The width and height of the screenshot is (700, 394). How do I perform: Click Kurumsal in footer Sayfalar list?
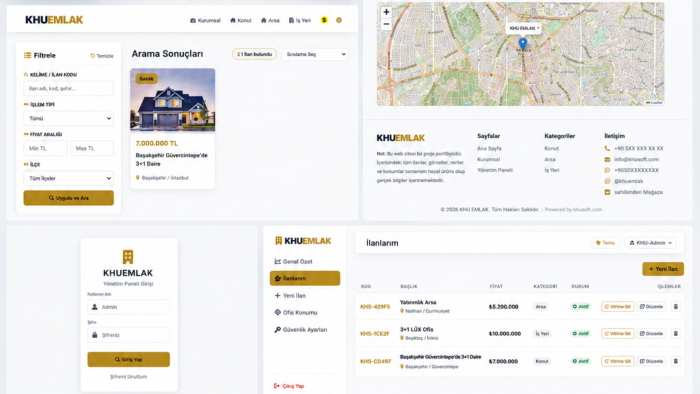point(488,159)
